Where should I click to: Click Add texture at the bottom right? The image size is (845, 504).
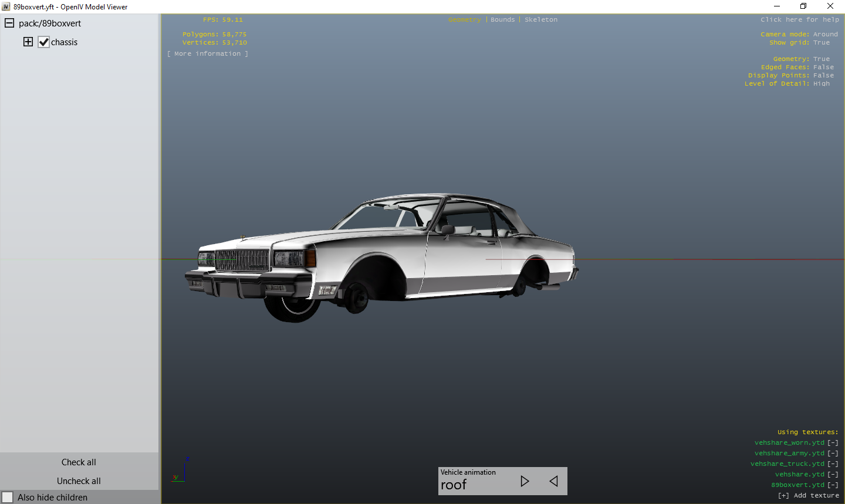(809, 496)
